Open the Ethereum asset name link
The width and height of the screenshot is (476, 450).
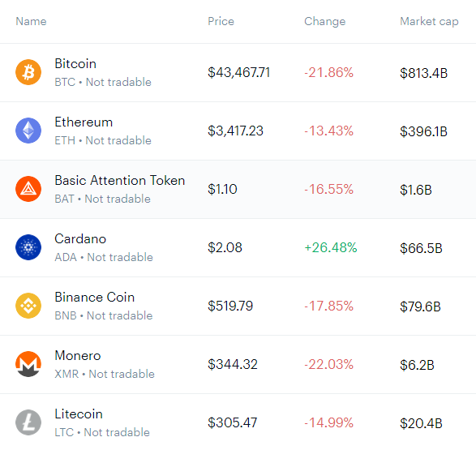84,122
